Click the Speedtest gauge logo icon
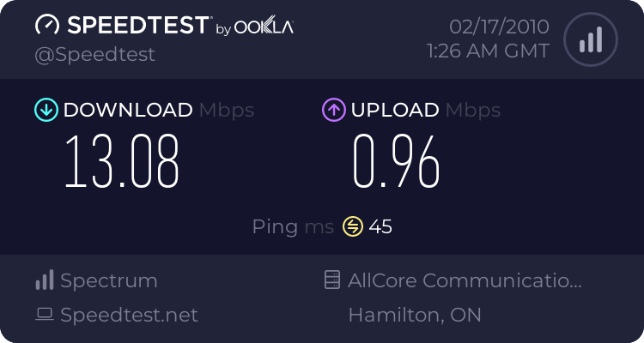This screenshot has height=343, width=644. [48, 26]
